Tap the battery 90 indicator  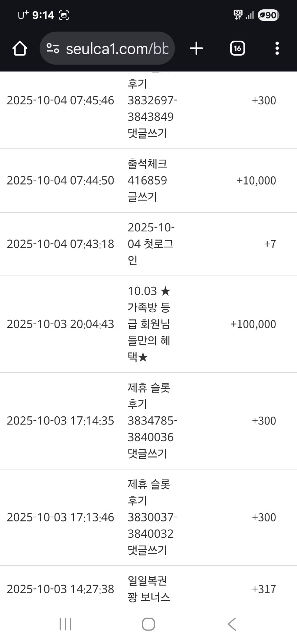pyautogui.click(x=268, y=15)
